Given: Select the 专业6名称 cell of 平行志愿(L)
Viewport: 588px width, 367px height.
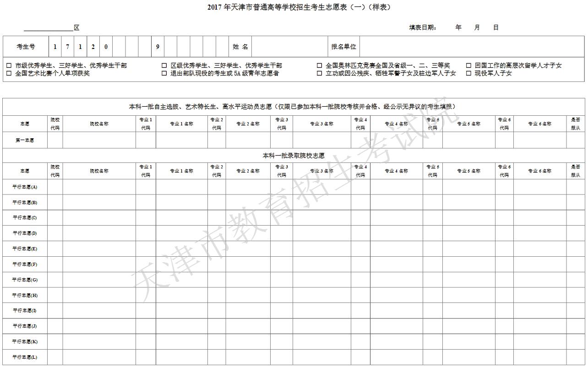Looking at the screenshot, I should click(x=539, y=357).
